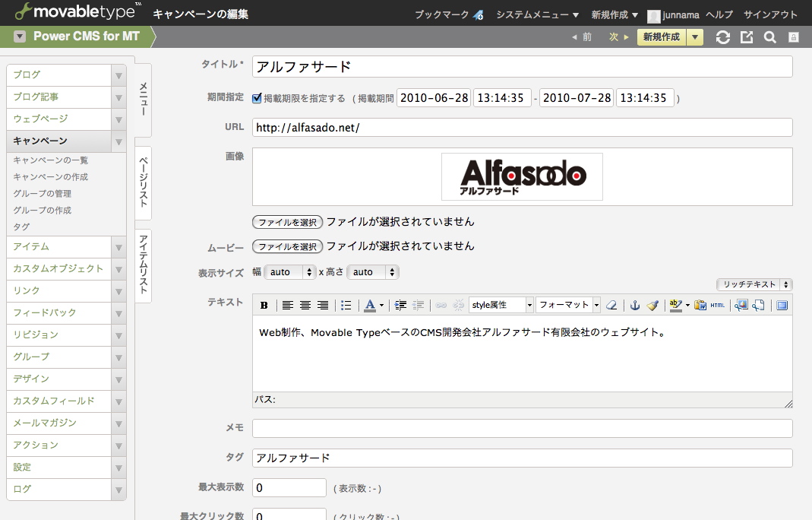Apply text color with the A icon
Screen dimensions: 812x520
[x=370, y=306]
